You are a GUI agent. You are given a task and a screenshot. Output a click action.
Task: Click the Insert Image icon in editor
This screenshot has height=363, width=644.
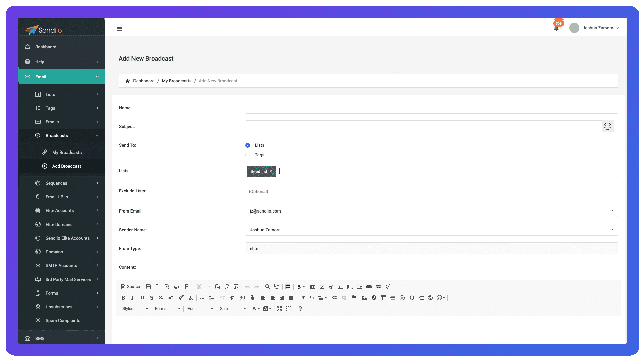(365, 298)
